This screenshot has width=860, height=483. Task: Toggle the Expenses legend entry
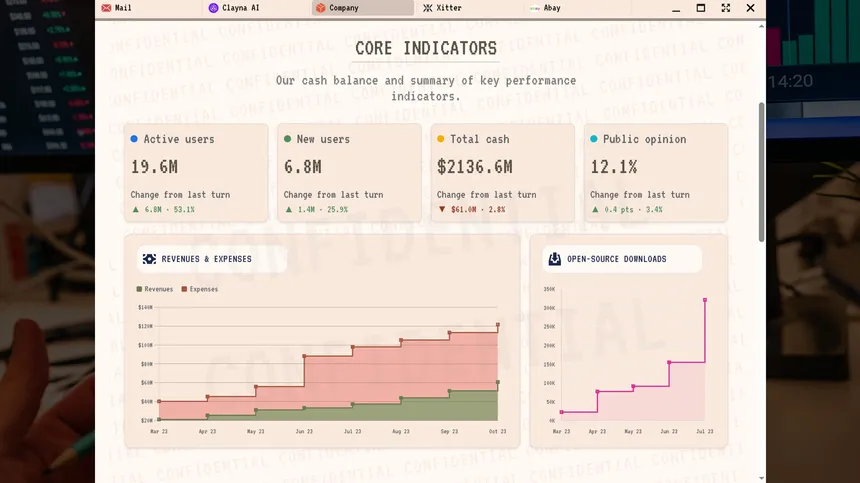coord(200,289)
